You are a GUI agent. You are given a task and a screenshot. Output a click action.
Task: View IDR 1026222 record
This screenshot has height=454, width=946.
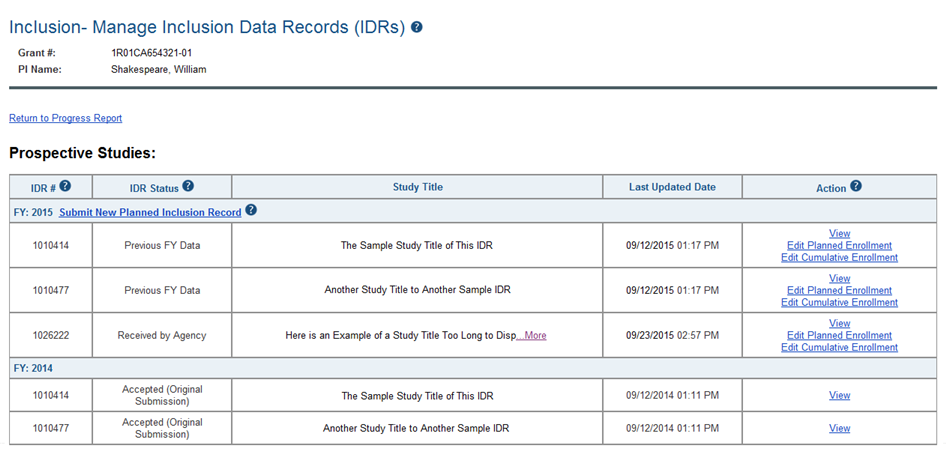(840, 323)
